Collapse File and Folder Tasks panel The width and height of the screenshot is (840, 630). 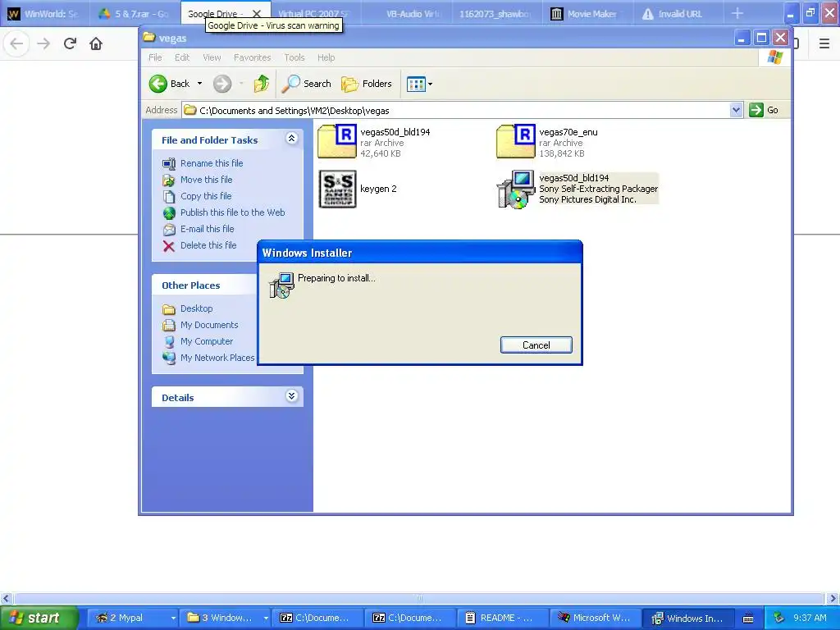coord(291,139)
